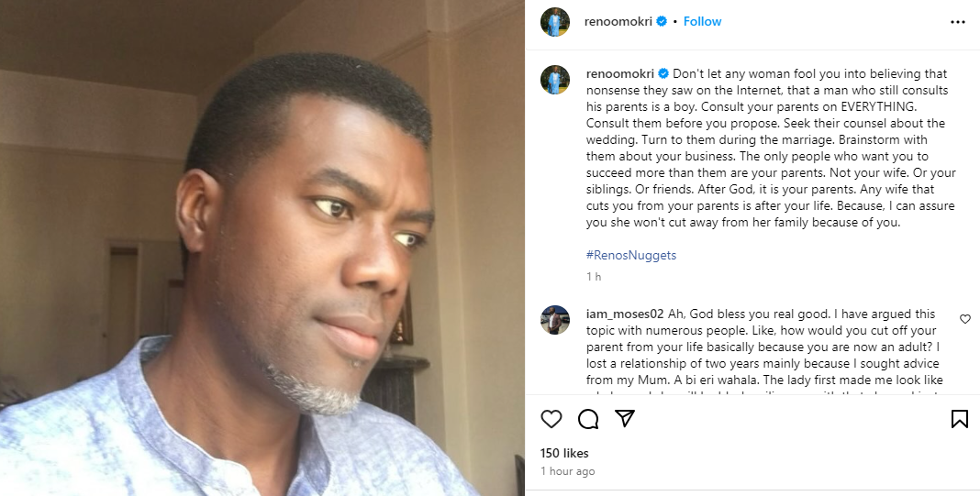Open renoomokri username in the caption
Screen dimensions: 980x496
(619, 73)
